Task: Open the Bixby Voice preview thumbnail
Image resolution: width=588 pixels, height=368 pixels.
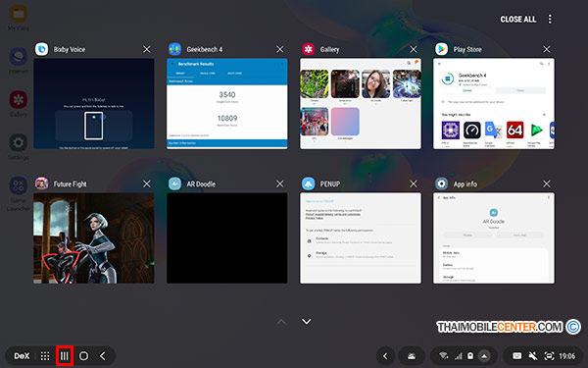Action: pos(94,104)
